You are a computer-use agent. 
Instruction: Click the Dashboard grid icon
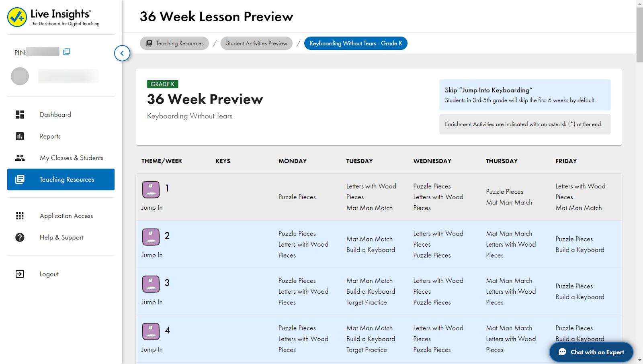(20, 115)
